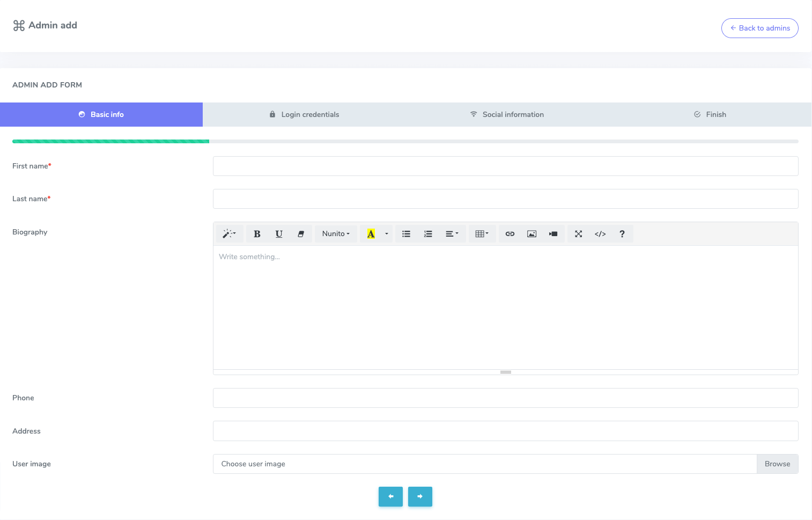Screen dimensions: 812x520
Task: Click the eraser remove-format icon
Action: pyautogui.click(x=301, y=234)
